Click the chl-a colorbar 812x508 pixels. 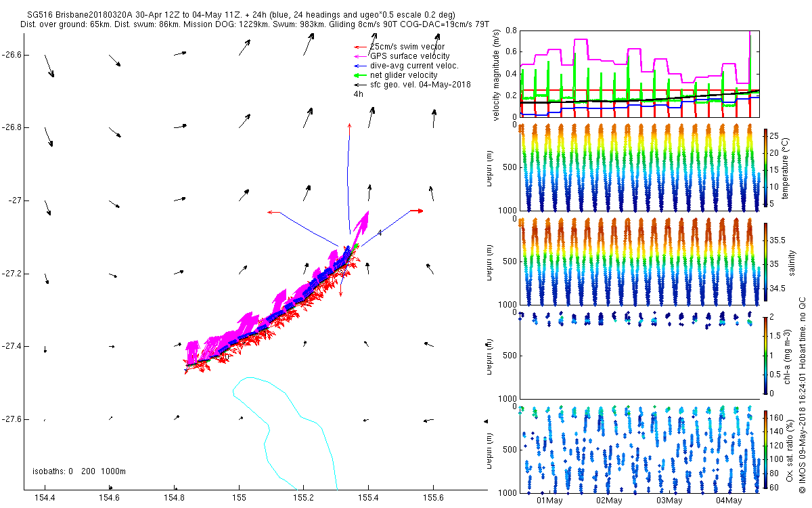pos(766,355)
